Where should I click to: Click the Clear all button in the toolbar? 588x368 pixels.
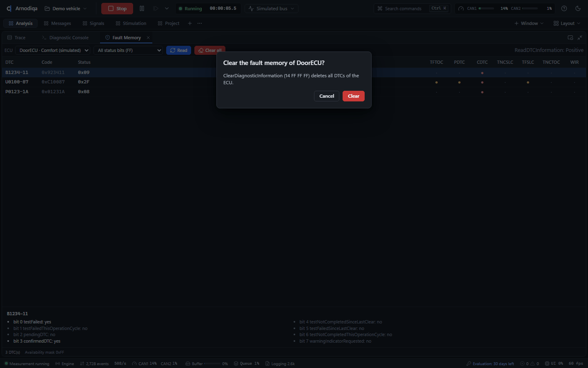coord(210,50)
